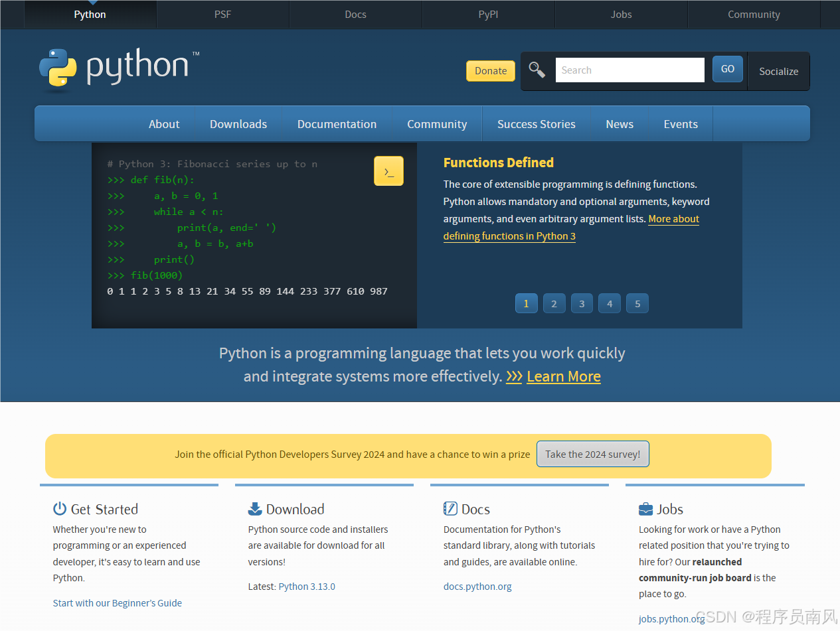This screenshot has width=840, height=631.
Task: Open the Socialize menu
Action: 779,71
